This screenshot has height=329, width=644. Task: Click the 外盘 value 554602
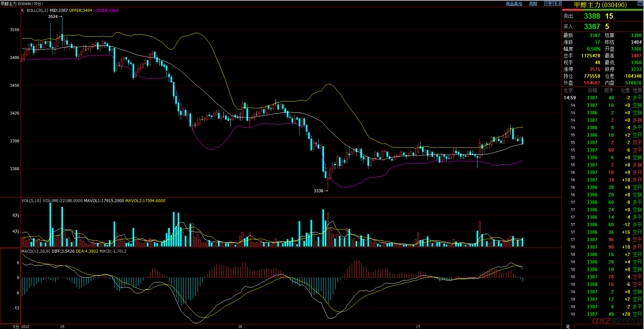point(592,83)
